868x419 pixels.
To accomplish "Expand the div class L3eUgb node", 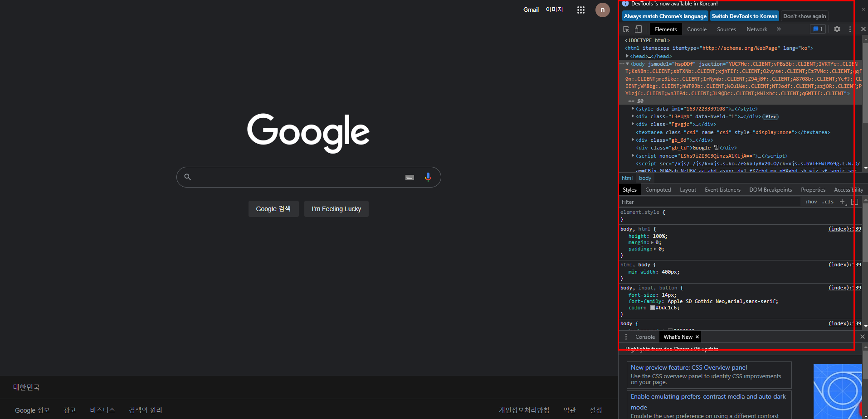I will pyautogui.click(x=633, y=116).
